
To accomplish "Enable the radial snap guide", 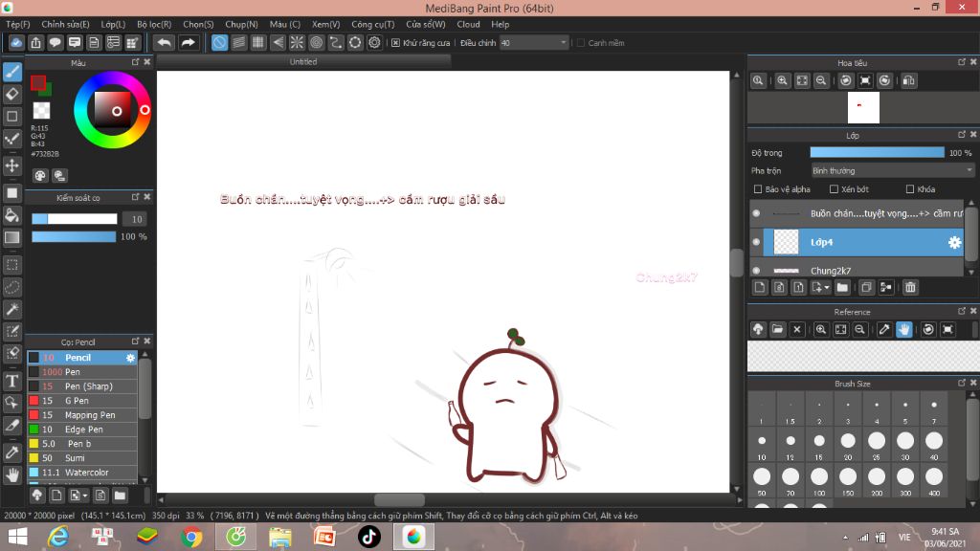I will (x=297, y=42).
